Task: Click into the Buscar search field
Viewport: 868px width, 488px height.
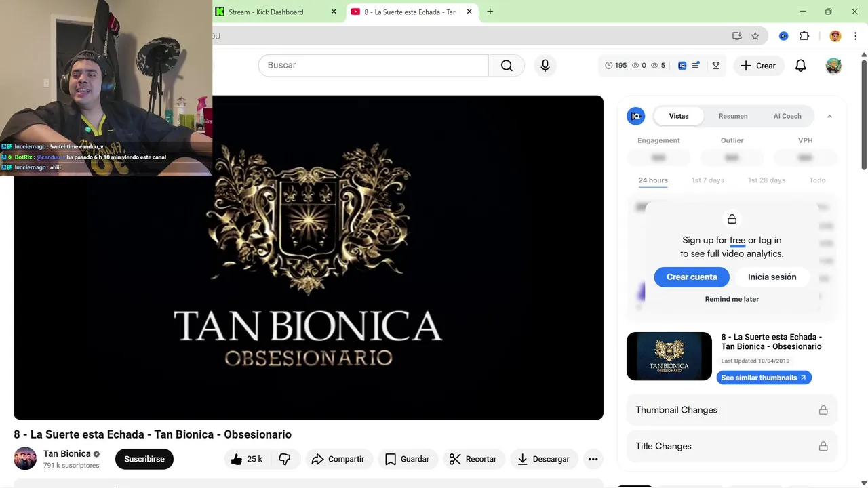Action: (x=373, y=66)
